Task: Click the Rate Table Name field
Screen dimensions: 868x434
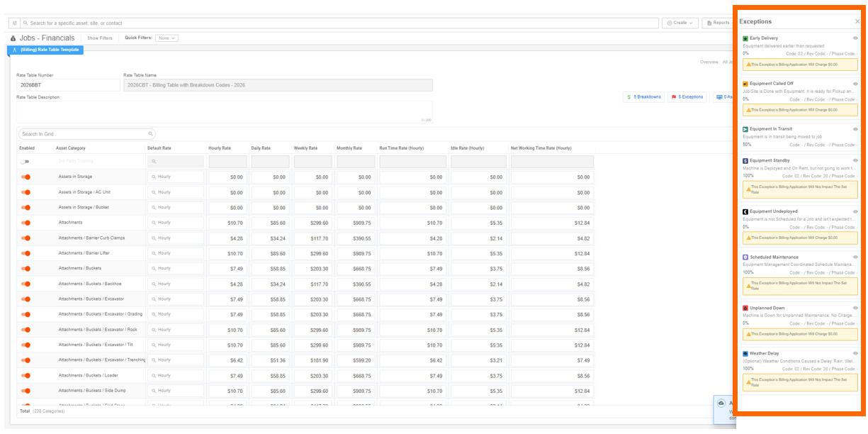Action: tap(278, 85)
